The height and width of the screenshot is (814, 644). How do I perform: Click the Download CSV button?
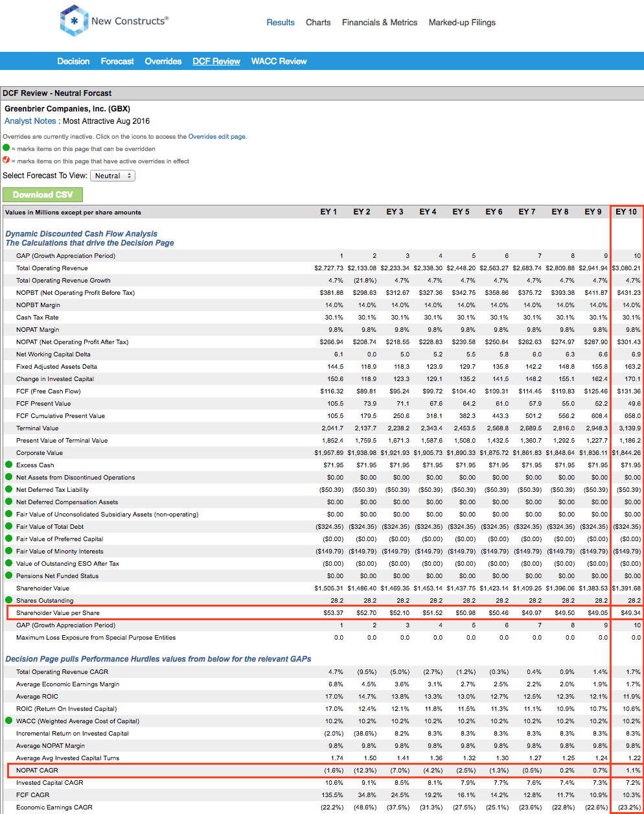(43, 194)
